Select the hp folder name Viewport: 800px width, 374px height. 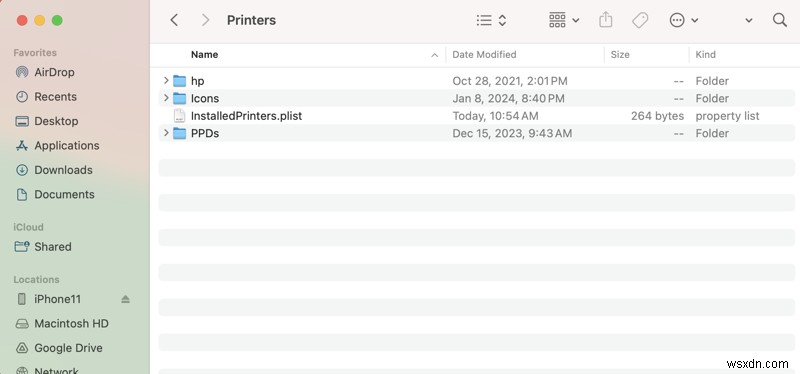pos(197,81)
